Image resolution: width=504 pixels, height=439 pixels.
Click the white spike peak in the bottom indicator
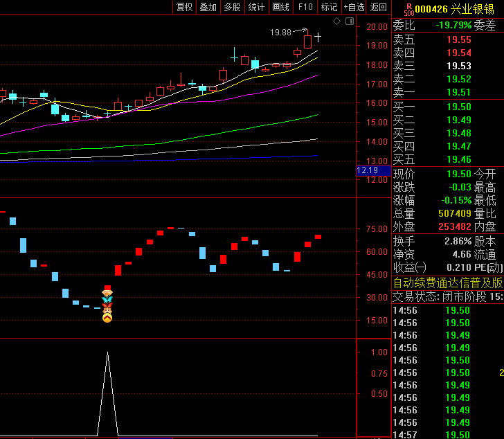[x=108, y=353]
